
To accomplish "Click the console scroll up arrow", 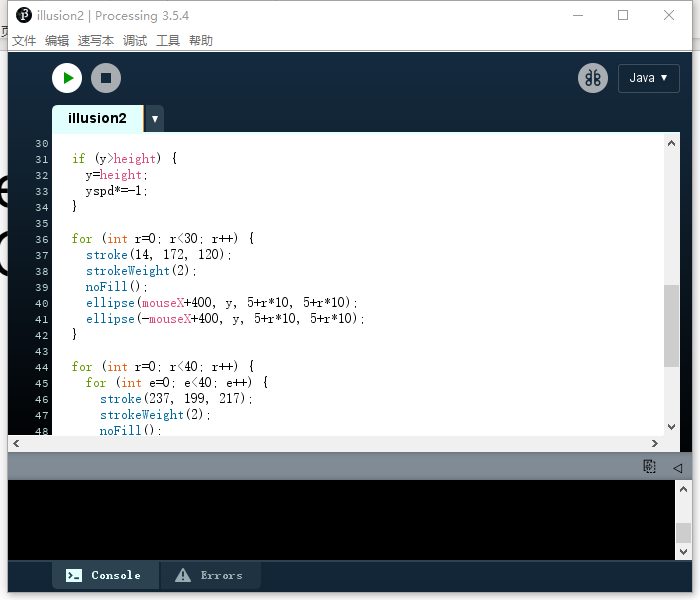I will click(x=683, y=489).
